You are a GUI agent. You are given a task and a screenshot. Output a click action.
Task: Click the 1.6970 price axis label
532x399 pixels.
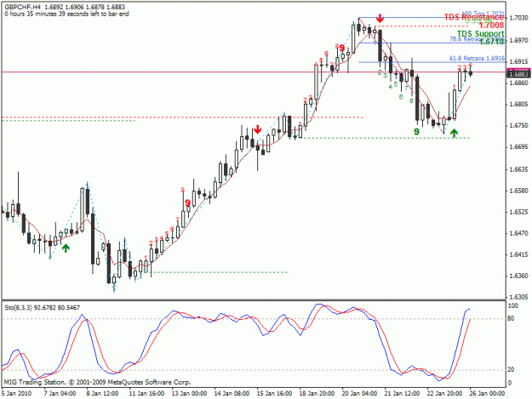pos(518,40)
